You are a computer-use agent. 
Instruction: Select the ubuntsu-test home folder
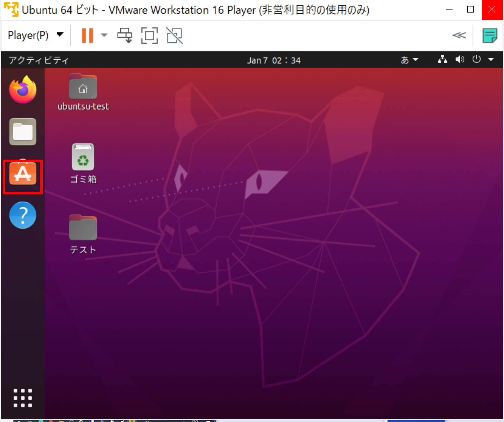pyautogui.click(x=83, y=92)
